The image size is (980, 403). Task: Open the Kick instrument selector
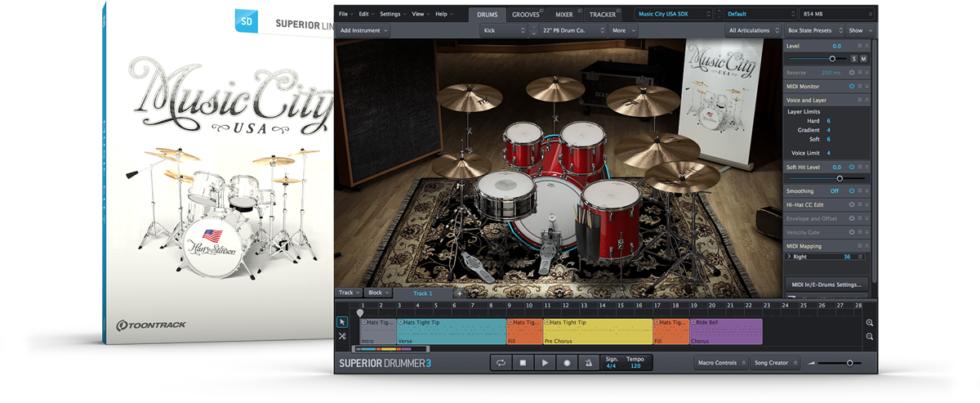(x=503, y=30)
